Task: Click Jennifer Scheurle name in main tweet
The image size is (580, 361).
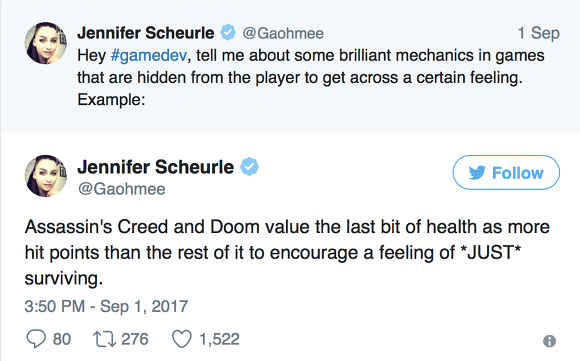Action: click(x=156, y=167)
